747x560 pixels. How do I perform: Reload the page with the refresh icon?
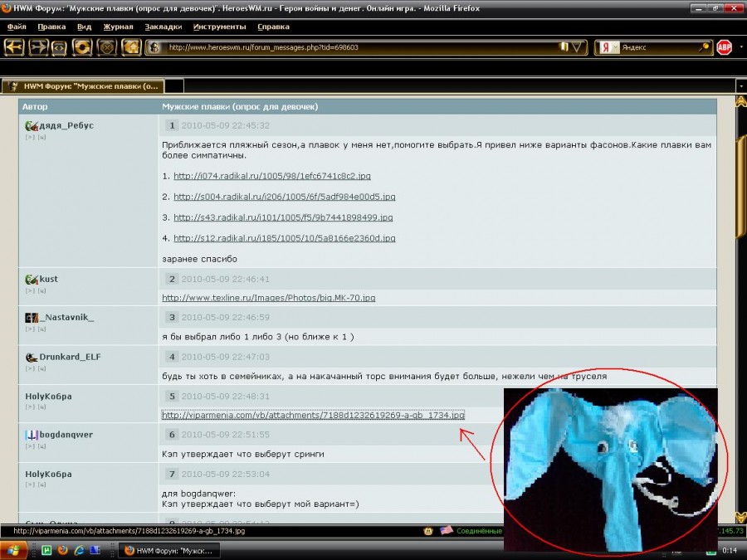(x=82, y=47)
